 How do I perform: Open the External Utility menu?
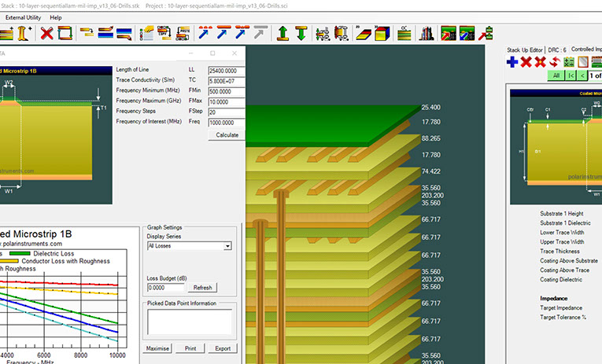click(24, 17)
